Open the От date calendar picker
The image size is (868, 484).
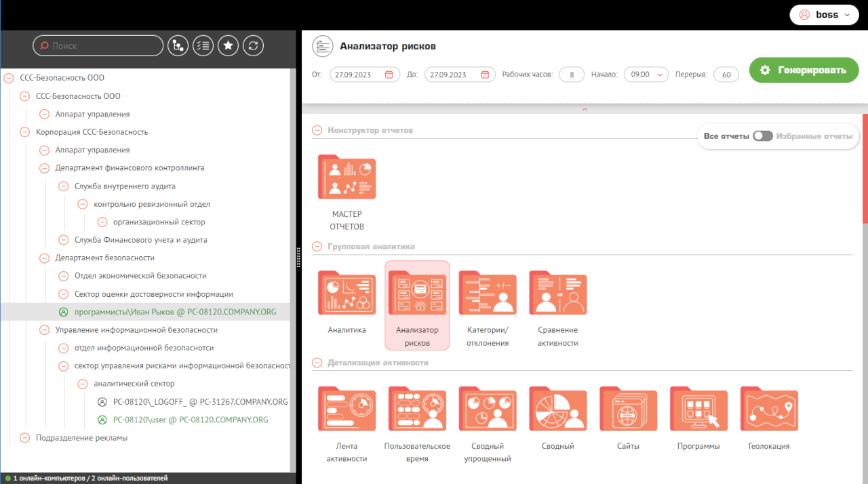[389, 75]
